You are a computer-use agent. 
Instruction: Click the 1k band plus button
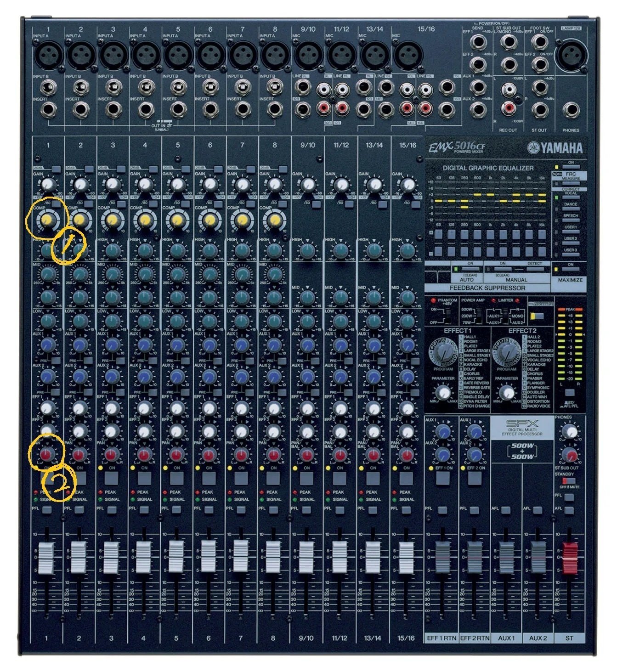(490, 235)
